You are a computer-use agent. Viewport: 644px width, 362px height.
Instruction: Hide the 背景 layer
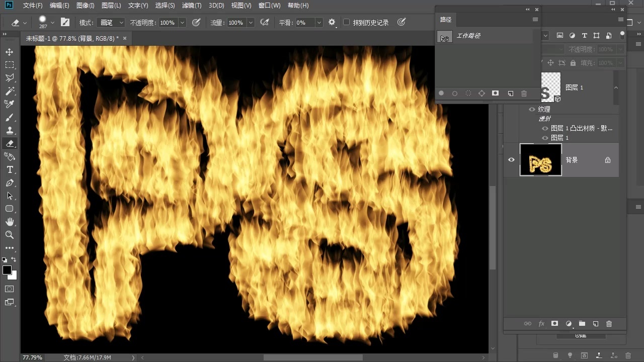(x=511, y=160)
